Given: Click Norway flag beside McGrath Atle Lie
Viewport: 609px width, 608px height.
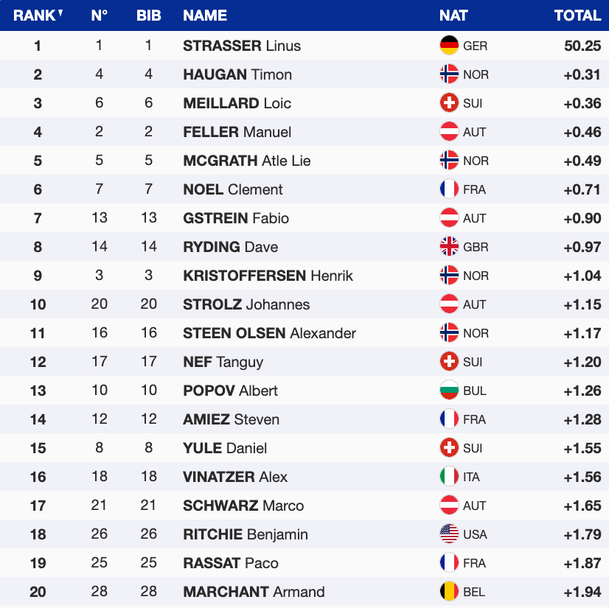Looking at the screenshot, I should [x=449, y=161].
